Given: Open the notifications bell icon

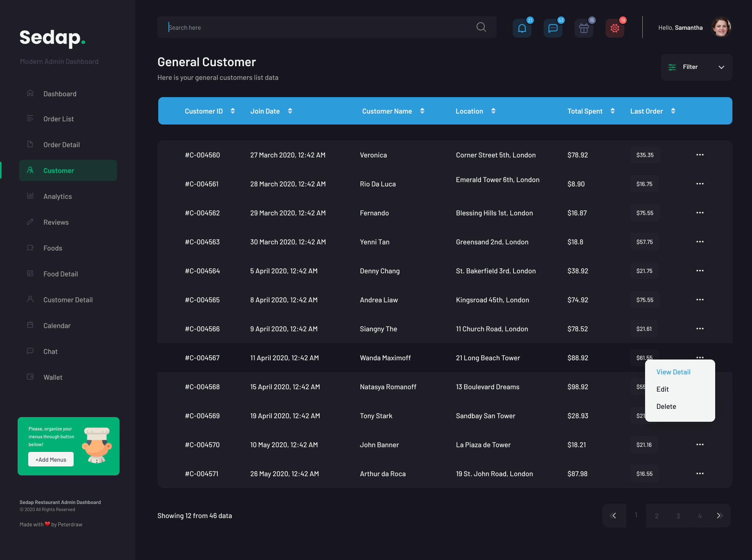Looking at the screenshot, I should 522,28.
